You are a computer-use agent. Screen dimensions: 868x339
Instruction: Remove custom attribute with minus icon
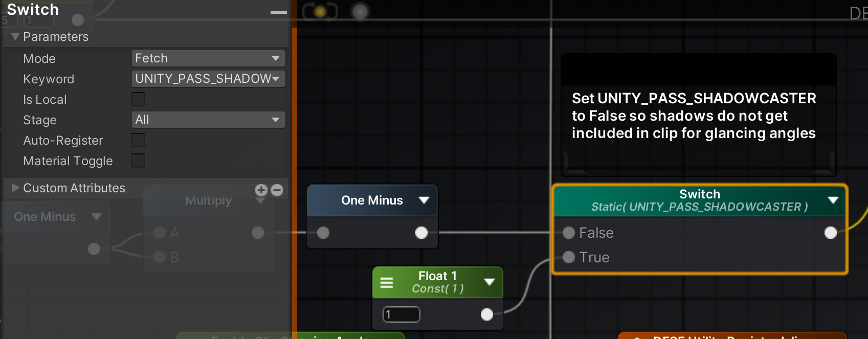click(x=277, y=190)
